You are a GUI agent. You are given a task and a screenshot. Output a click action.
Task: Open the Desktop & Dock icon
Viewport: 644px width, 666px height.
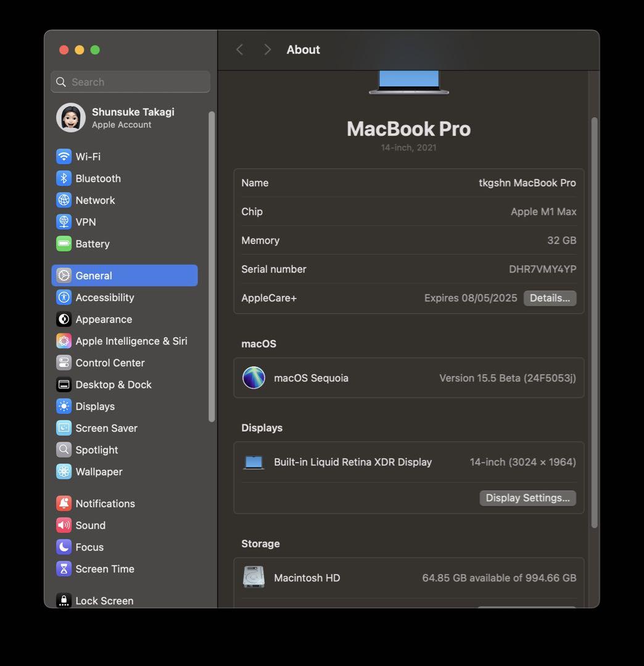(64, 384)
